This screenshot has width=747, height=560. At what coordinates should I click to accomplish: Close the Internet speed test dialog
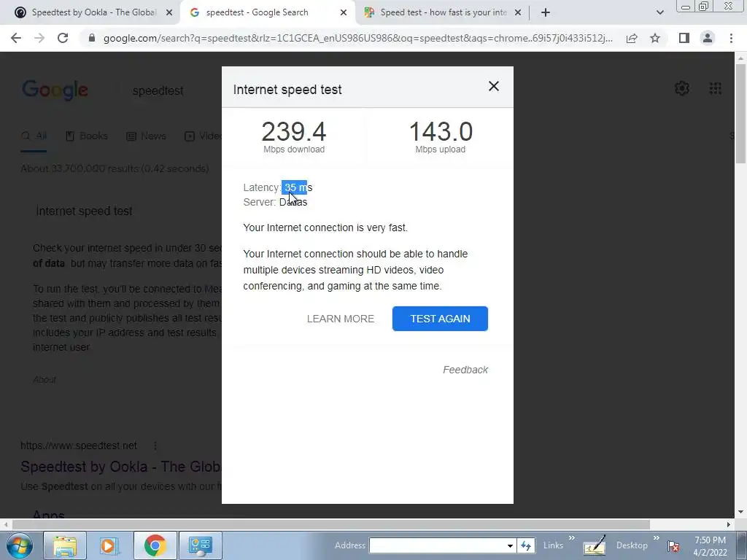[494, 86]
